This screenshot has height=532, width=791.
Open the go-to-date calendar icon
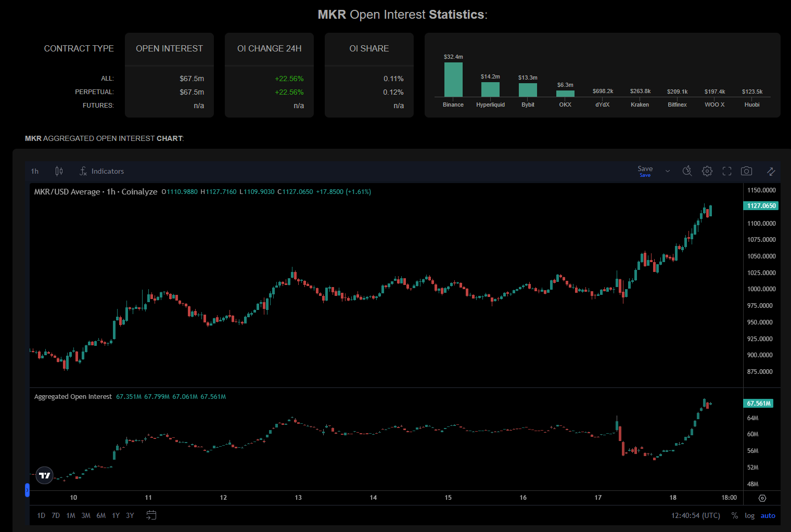[151, 515]
